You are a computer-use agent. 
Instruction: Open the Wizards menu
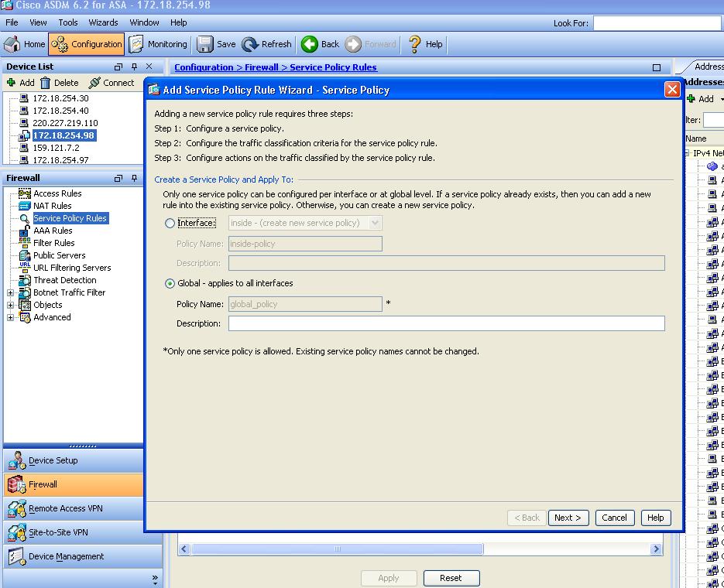pyautogui.click(x=103, y=22)
